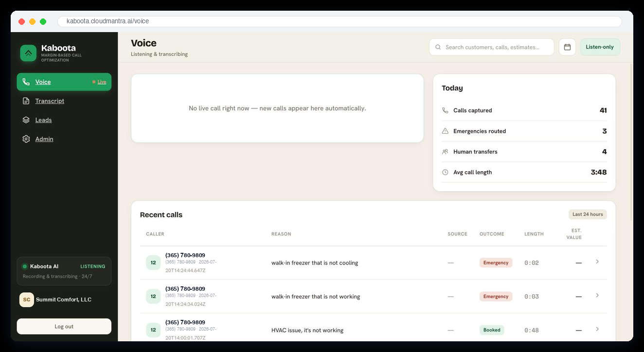Click reason text HVAC issue, it's not working
This screenshot has width=644, height=352.
tap(307, 330)
